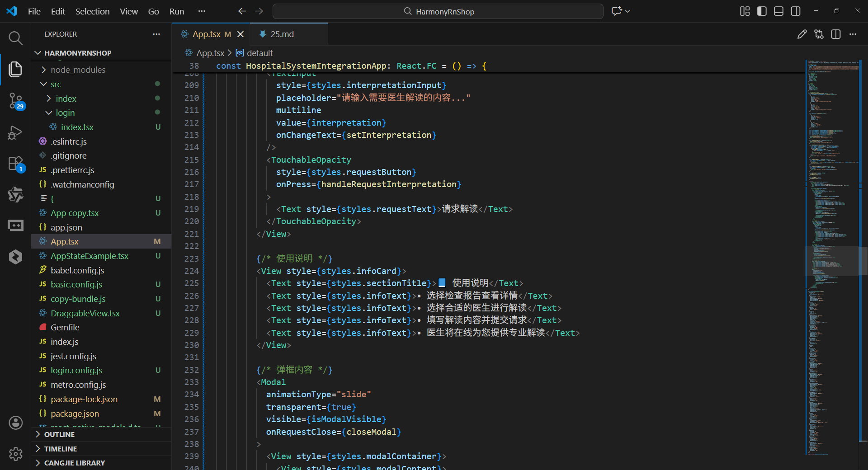Open Extensions view in activity bar

[x=16, y=164]
